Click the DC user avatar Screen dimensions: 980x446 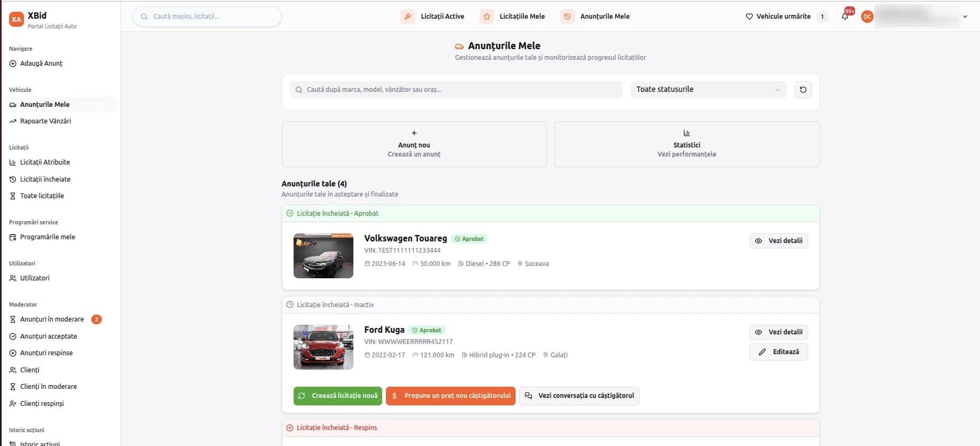(867, 17)
